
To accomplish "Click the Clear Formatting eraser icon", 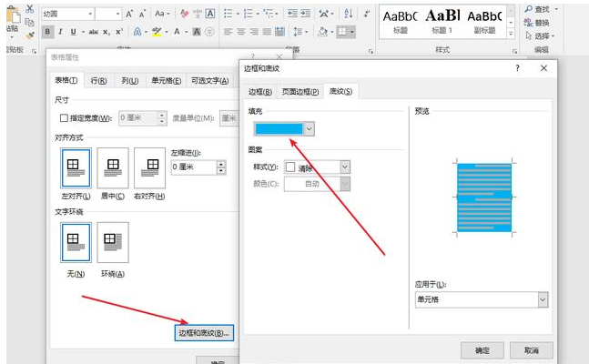I will click(x=184, y=14).
